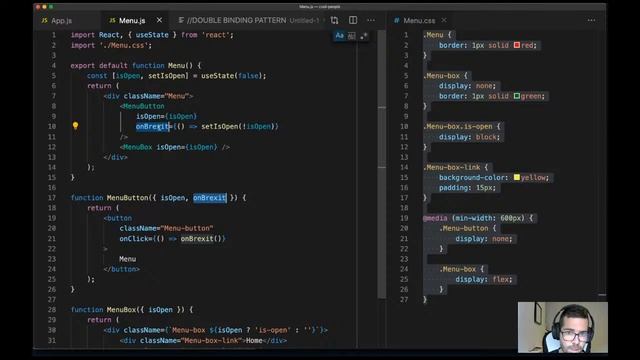
Task: Click "Menu-button" className string
Action: pos(187,228)
